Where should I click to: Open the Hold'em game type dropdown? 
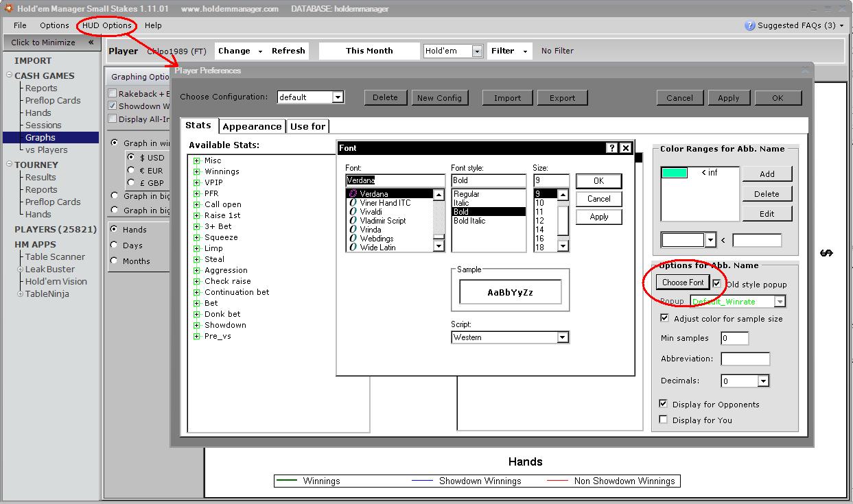(x=477, y=51)
